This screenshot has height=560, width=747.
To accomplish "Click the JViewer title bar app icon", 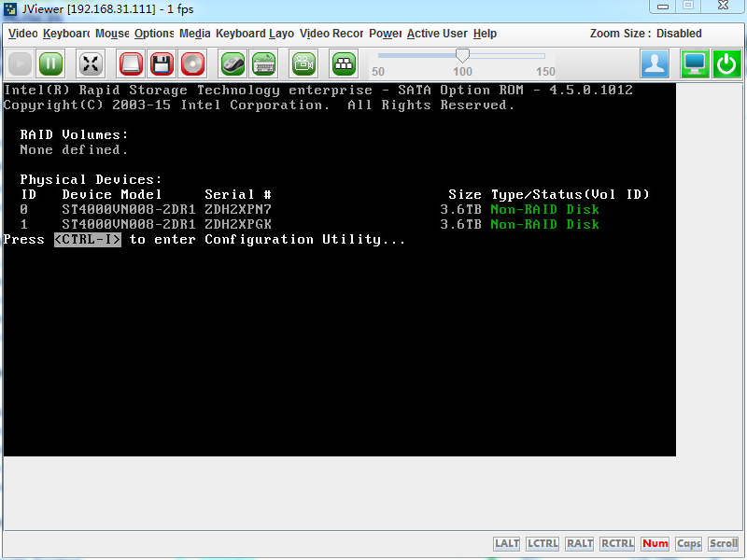I will click(10, 9).
